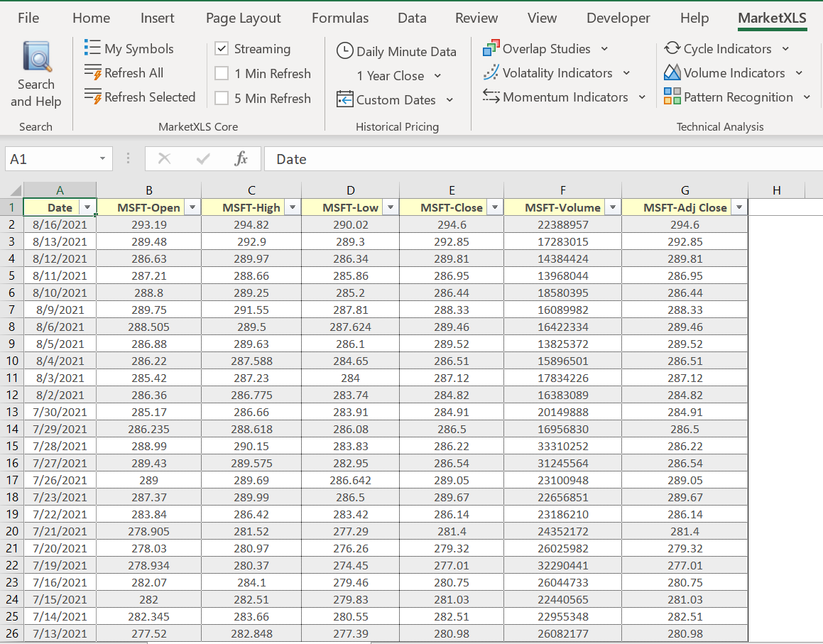Open Search and Help magnifier icon
Screen dimensions: 823x644
pos(37,56)
